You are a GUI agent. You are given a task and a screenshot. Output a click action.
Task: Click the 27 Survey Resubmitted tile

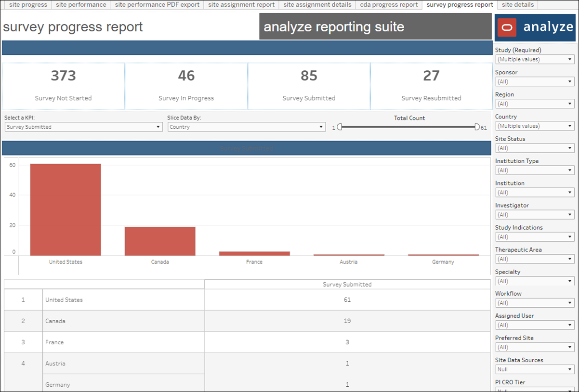pos(431,86)
